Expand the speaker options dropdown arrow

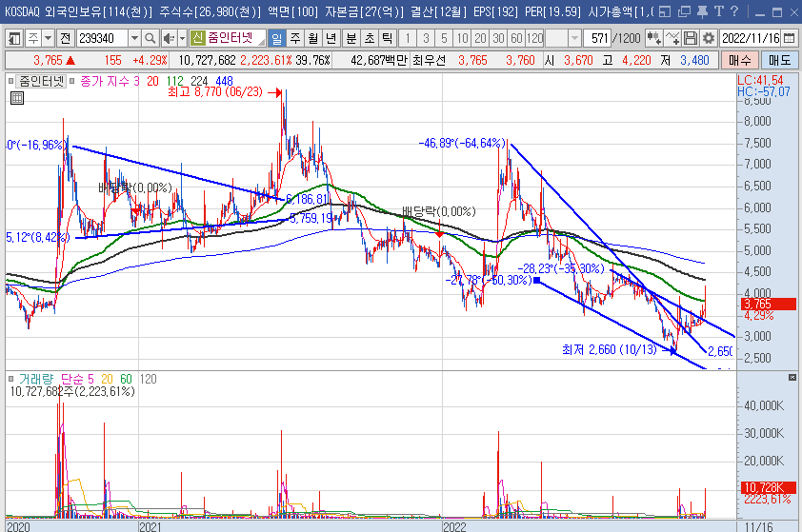[x=182, y=38]
